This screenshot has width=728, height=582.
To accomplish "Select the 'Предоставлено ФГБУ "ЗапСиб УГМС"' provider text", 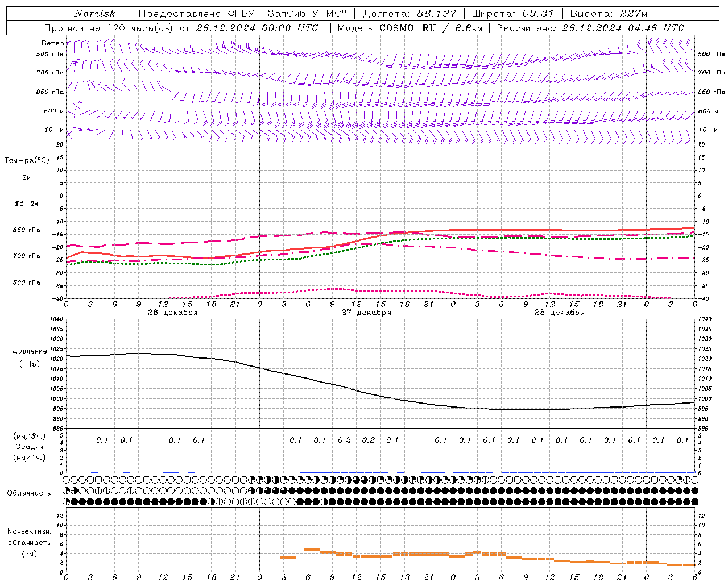I will point(242,14).
